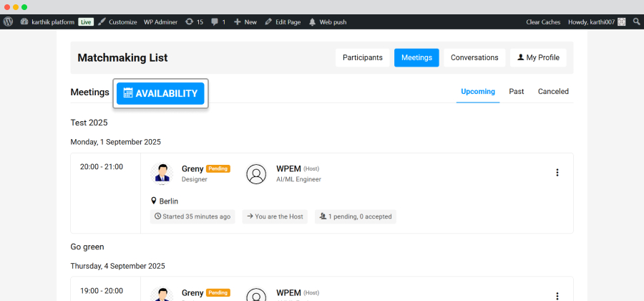Click Pending badge in 20:00 meeting
This screenshot has width=644, height=301.
[218, 168]
